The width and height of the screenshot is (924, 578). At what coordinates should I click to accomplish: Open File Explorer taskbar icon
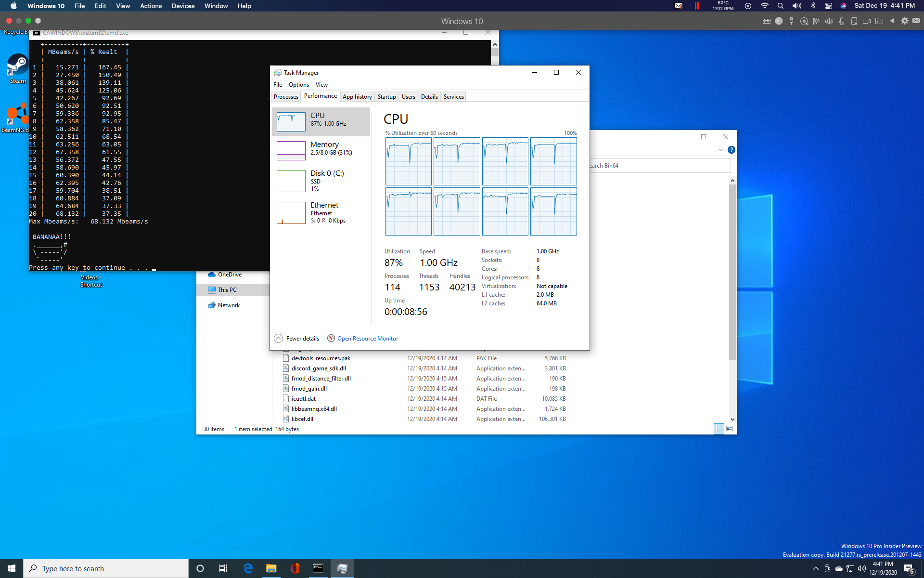271,568
